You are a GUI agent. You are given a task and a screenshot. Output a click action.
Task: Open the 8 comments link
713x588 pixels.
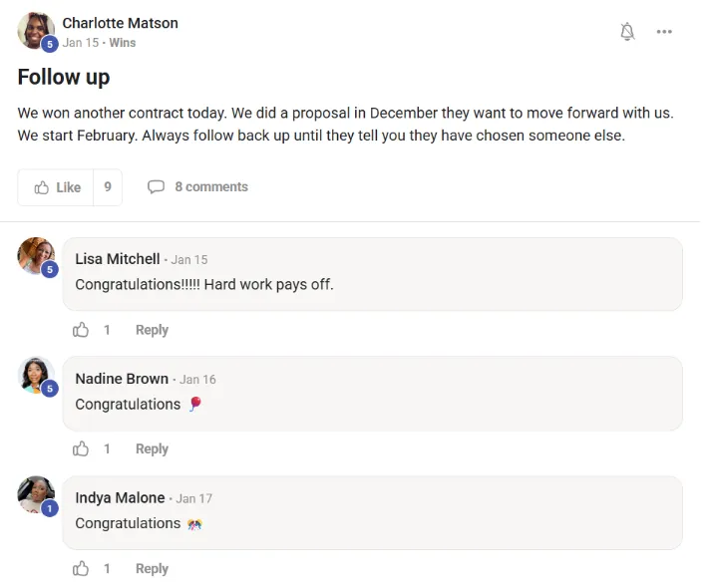[210, 187]
